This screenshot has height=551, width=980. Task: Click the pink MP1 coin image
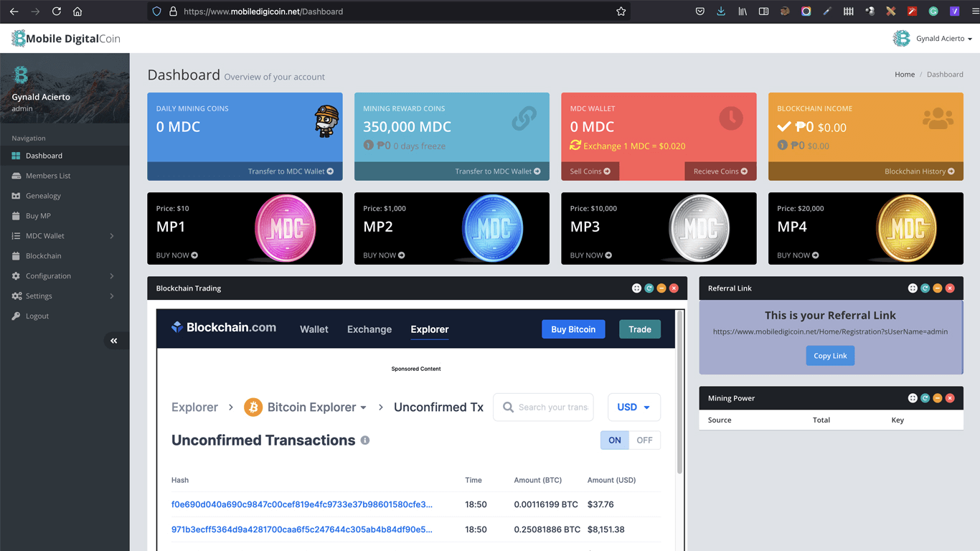pyautogui.click(x=285, y=228)
